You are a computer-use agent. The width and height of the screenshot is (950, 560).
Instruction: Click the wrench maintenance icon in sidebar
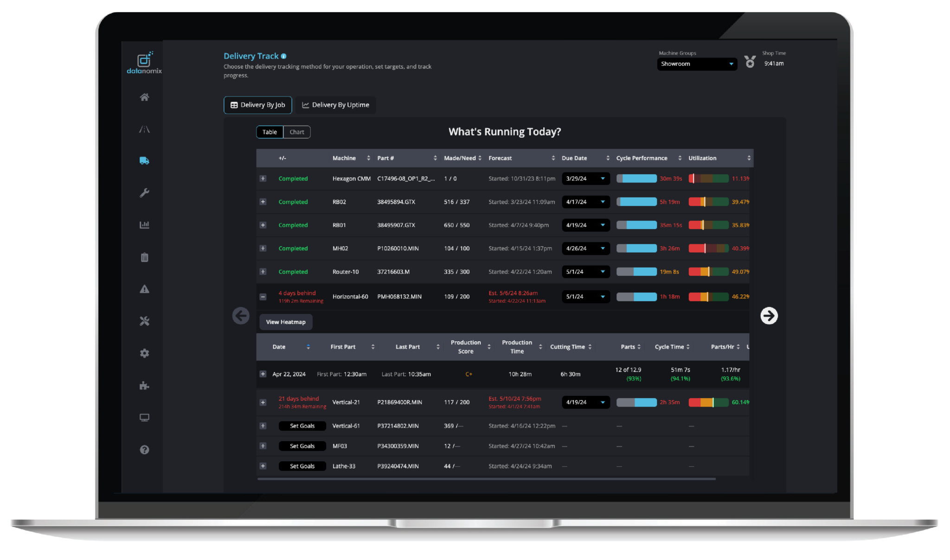click(144, 193)
